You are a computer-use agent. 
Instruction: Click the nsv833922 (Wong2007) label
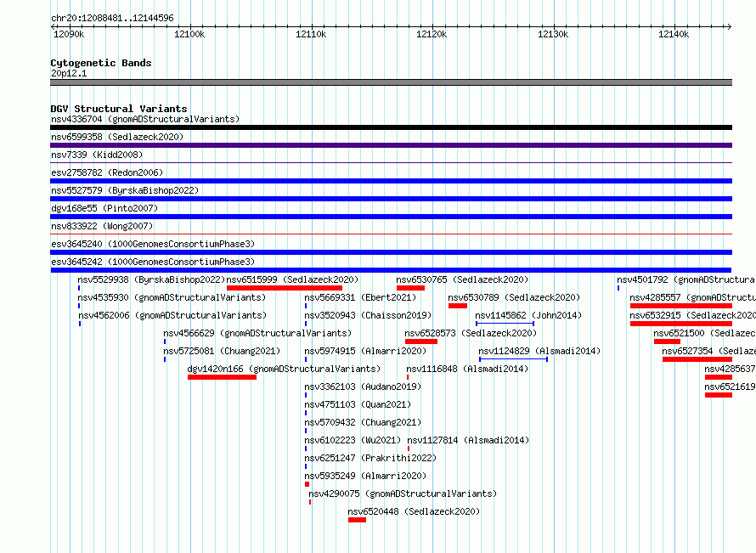(x=102, y=226)
